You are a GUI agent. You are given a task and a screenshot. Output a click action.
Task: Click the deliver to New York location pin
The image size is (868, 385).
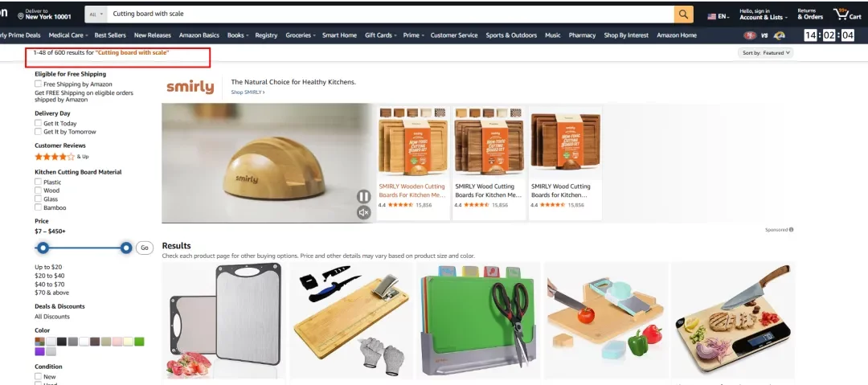tap(21, 17)
